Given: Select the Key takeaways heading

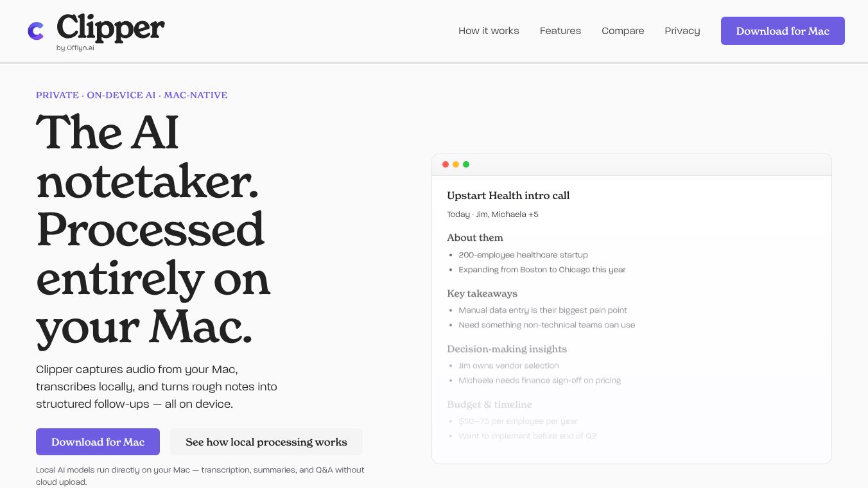Looking at the screenshot, I should (x=482, y=293).
